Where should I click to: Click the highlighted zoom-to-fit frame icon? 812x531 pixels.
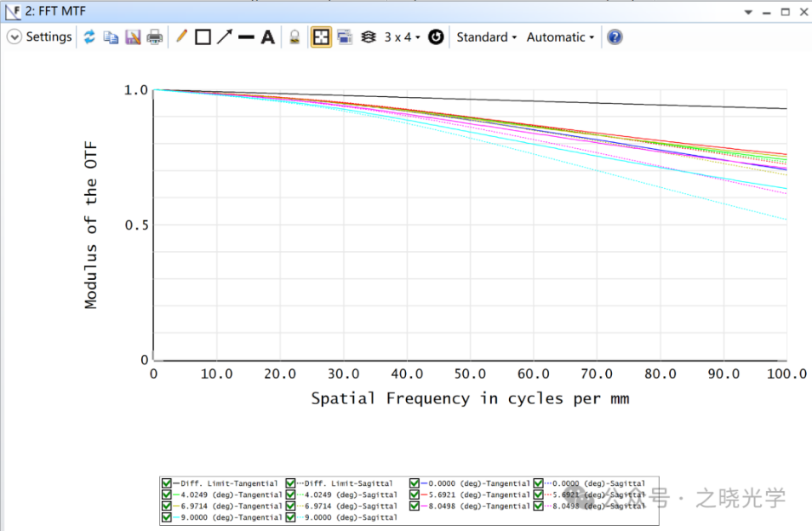click(x=321, y=37)
